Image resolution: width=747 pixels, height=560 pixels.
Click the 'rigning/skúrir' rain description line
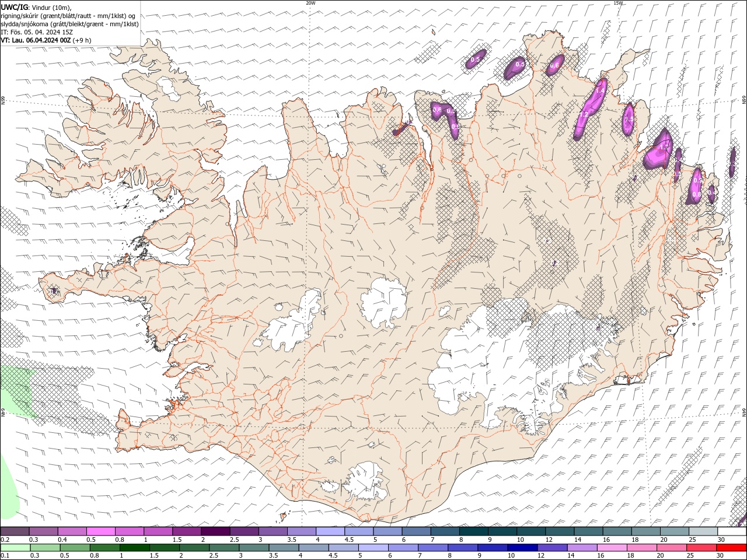coord(68,16)
